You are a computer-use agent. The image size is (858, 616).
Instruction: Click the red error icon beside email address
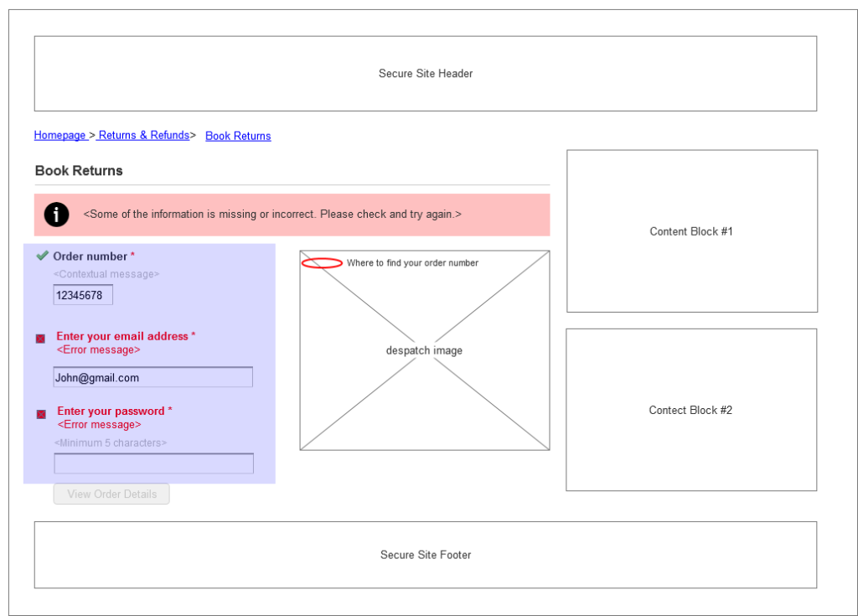pos(40,339)
